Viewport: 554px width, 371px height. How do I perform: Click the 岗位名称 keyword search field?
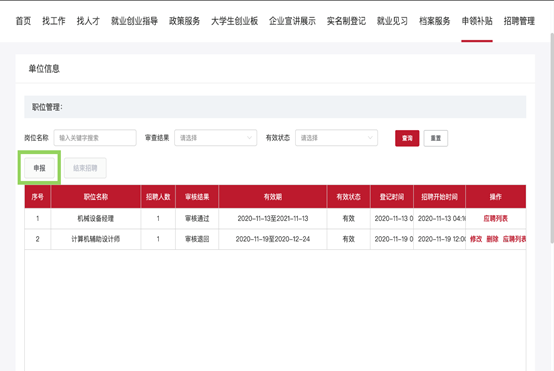tap(95, 138)
